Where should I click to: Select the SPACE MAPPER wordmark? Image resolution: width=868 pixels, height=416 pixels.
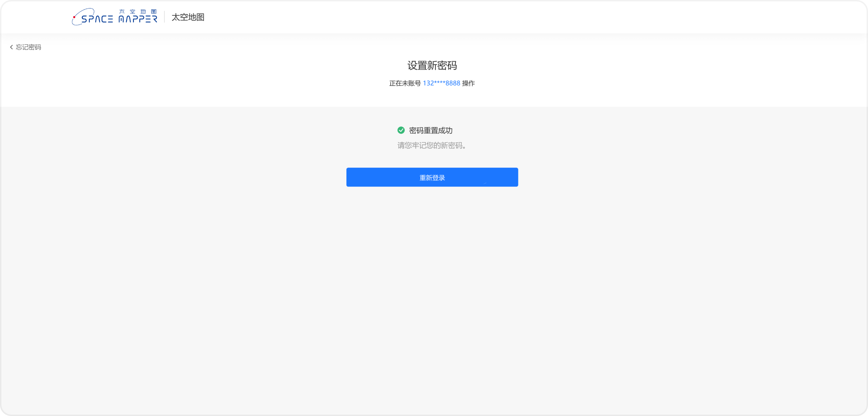tap(118, 19)
